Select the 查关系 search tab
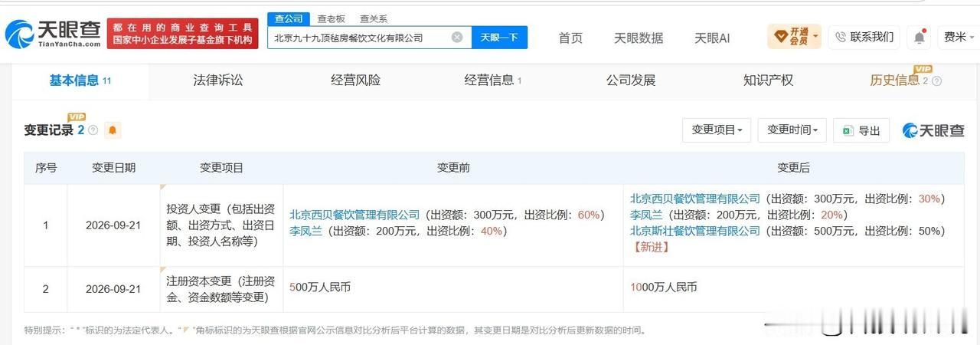Screen dimensions: 980x345 point(373,19)
